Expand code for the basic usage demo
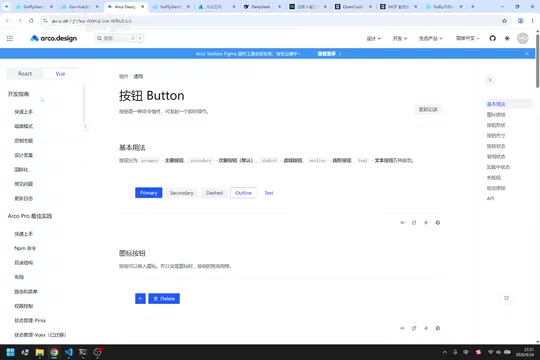540x360 pixels. tap(402, 223)
